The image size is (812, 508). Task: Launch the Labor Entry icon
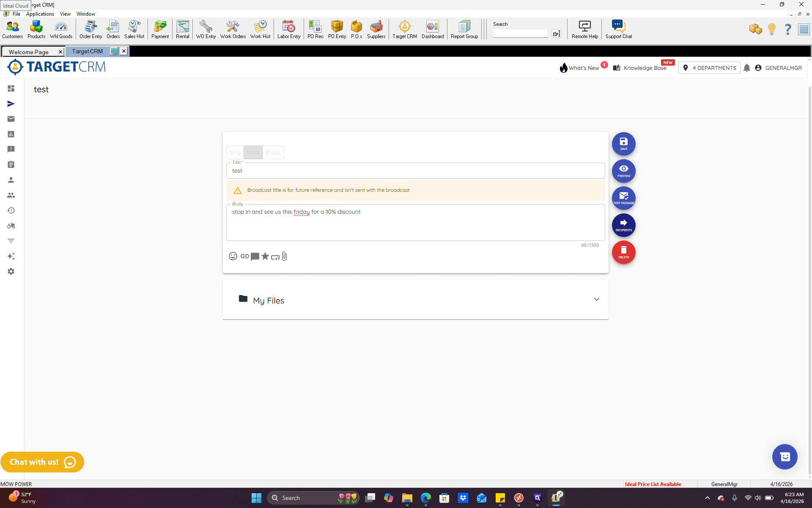(289, 30)
